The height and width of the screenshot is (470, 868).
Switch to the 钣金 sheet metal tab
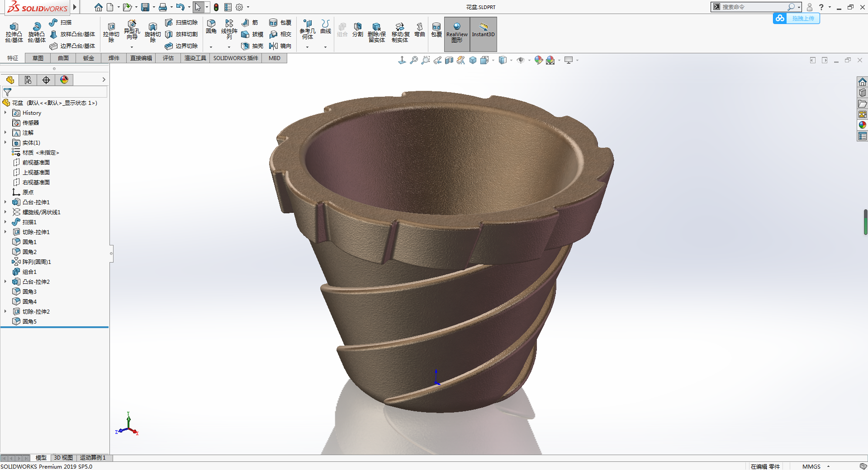[x=89, y=58]
